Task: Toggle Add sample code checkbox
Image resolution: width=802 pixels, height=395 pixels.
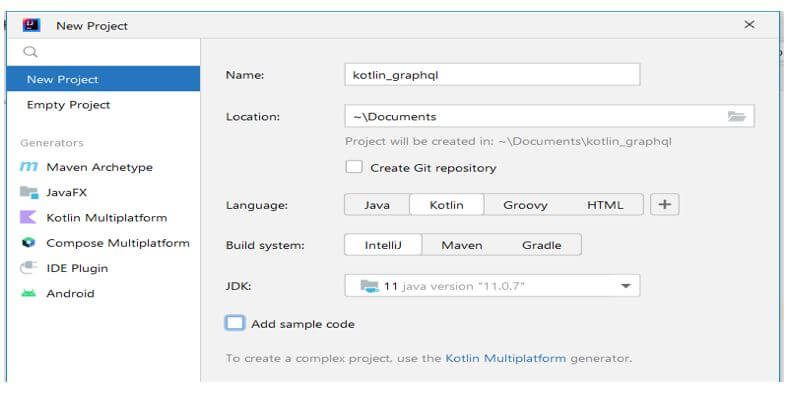Action: coord(235,323)
